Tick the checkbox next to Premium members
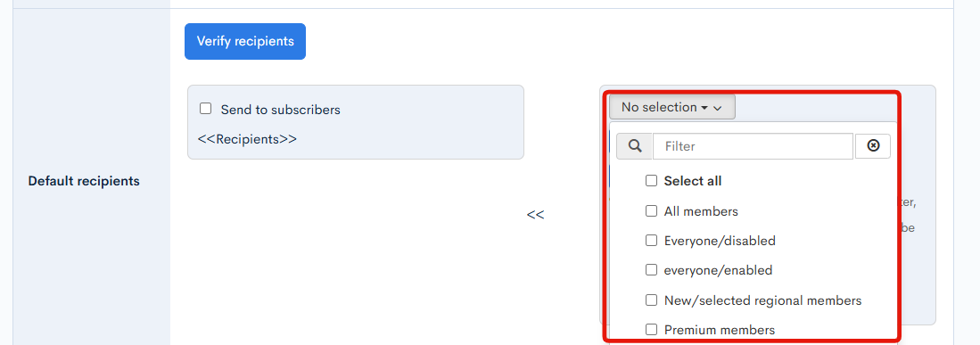This screenshot has height=345, width=980. 651,329
